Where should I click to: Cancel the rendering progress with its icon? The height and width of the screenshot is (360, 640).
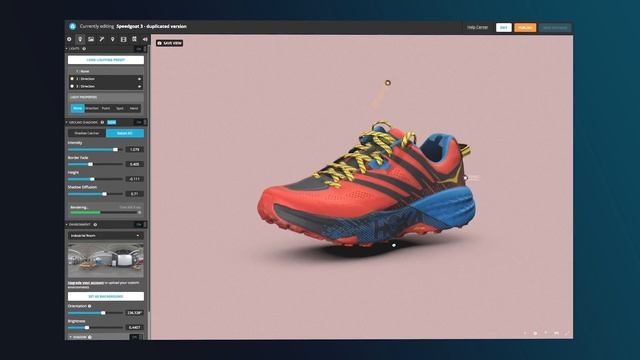click(x=139, y=212)
